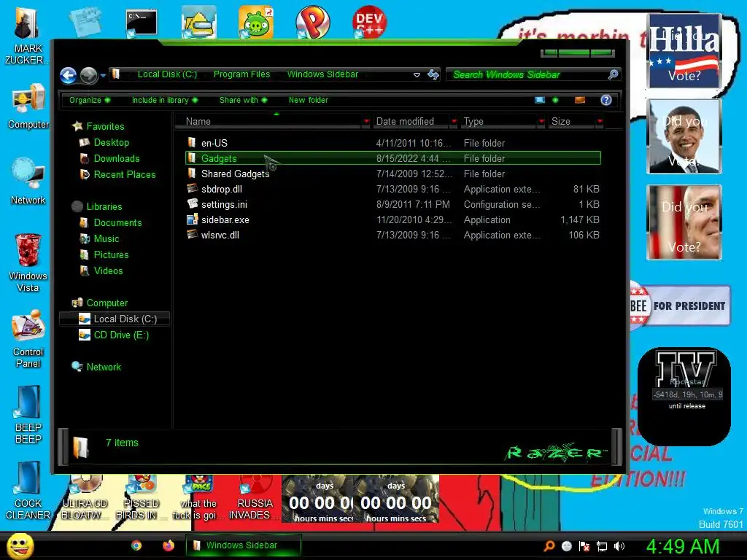The height and width of the screenshot is (560, 747).
Task: Launch Firefox from the taskbar
Action: point(169,545)
